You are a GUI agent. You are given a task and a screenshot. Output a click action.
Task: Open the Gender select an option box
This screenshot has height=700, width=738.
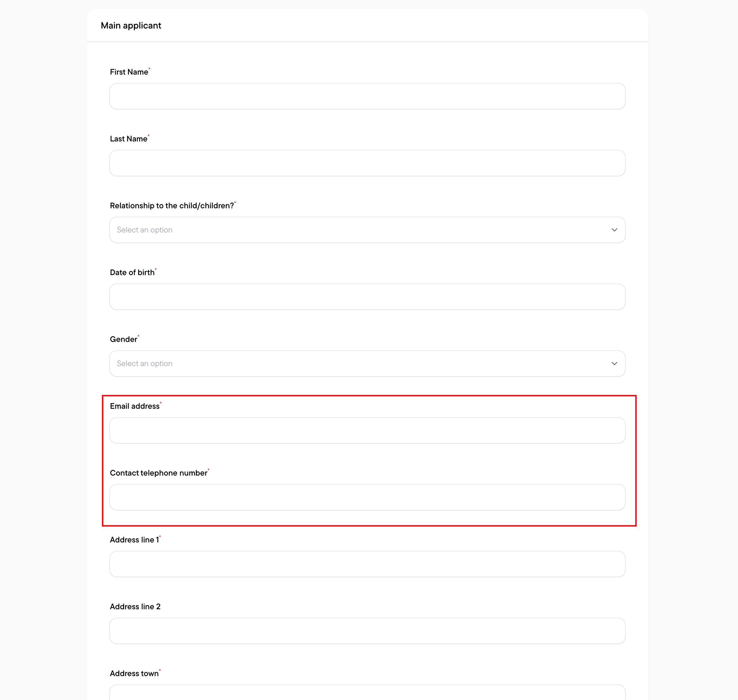click(x=367, y=364)
